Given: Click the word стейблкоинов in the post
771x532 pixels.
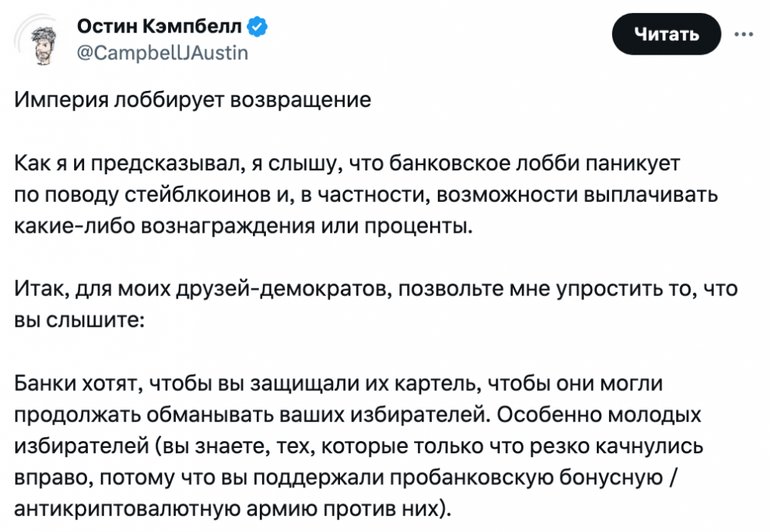Looking at the screenshot, I should click(197, 195).
